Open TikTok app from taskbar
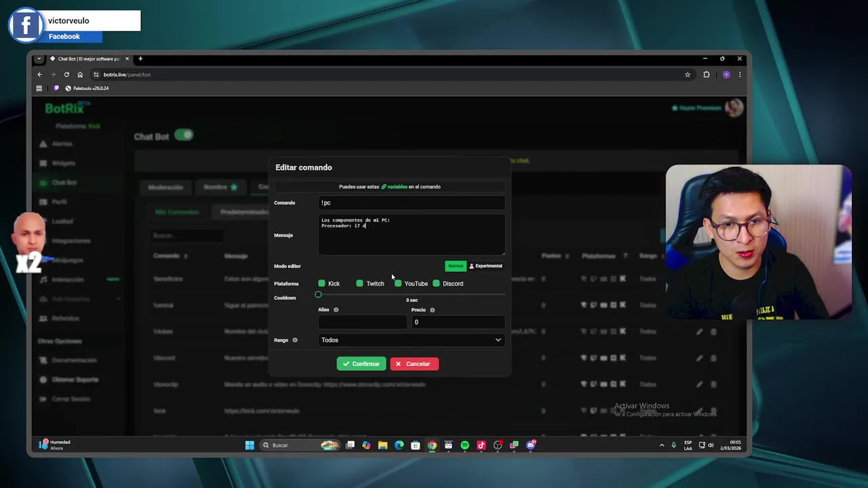The image size is (868, 488). [481, 445]
